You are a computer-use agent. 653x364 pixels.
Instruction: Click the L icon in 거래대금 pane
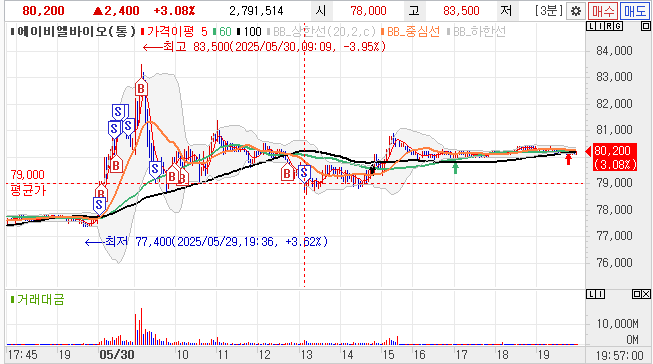tap(591, 294)
